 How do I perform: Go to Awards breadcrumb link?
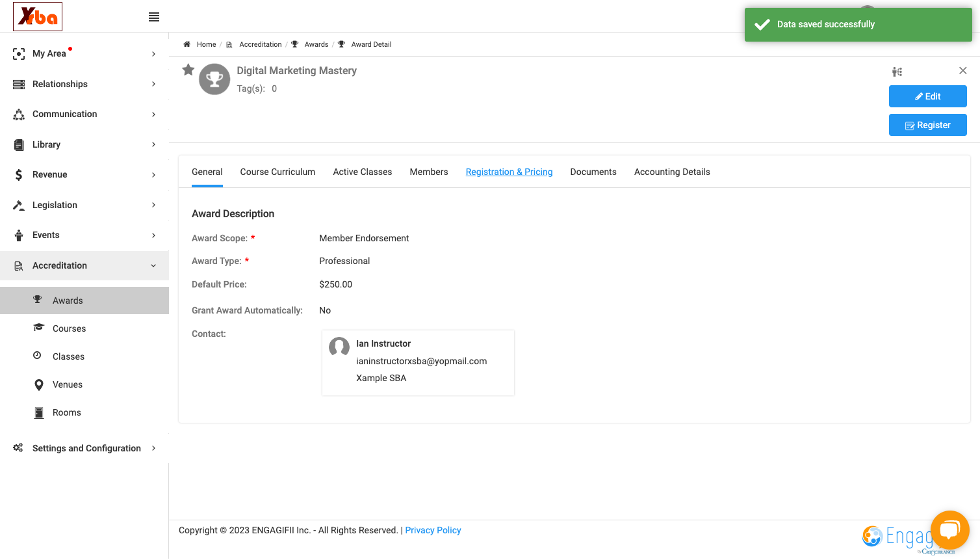coord(316,44)
